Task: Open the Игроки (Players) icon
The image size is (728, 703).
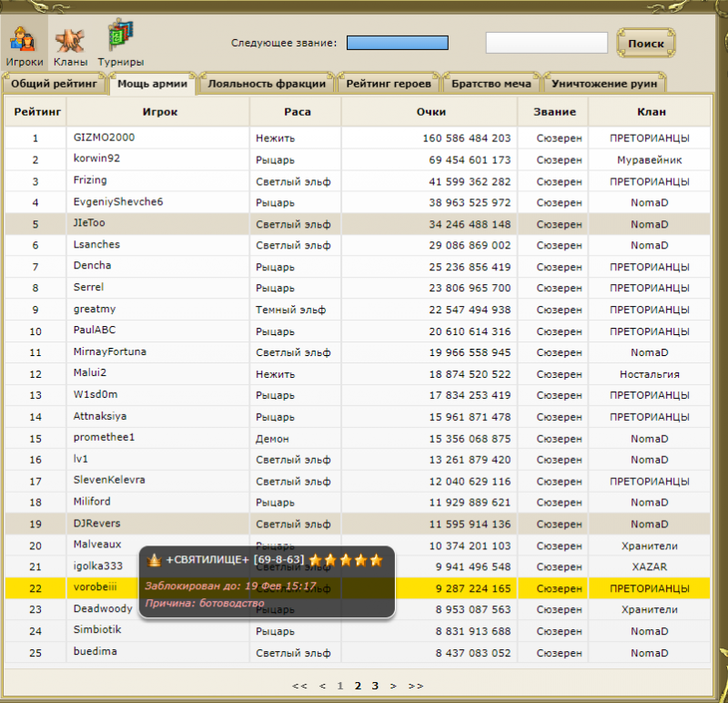Action: [24, 46]
